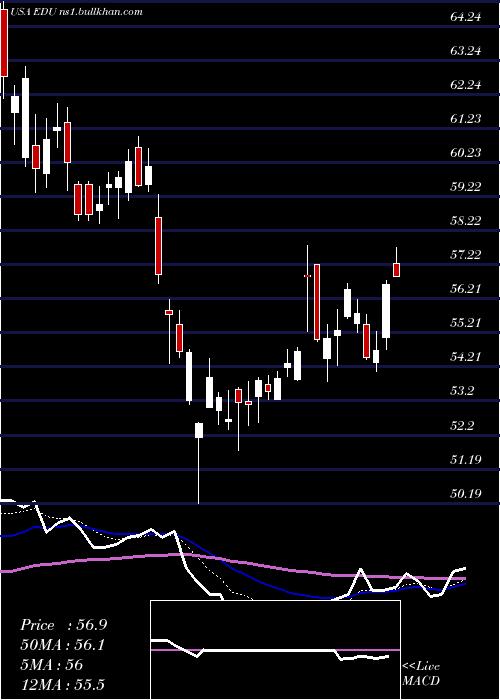Click the 64.24 price axis label
The width and height of the screenshot is (500, 700).
point(466,17)
